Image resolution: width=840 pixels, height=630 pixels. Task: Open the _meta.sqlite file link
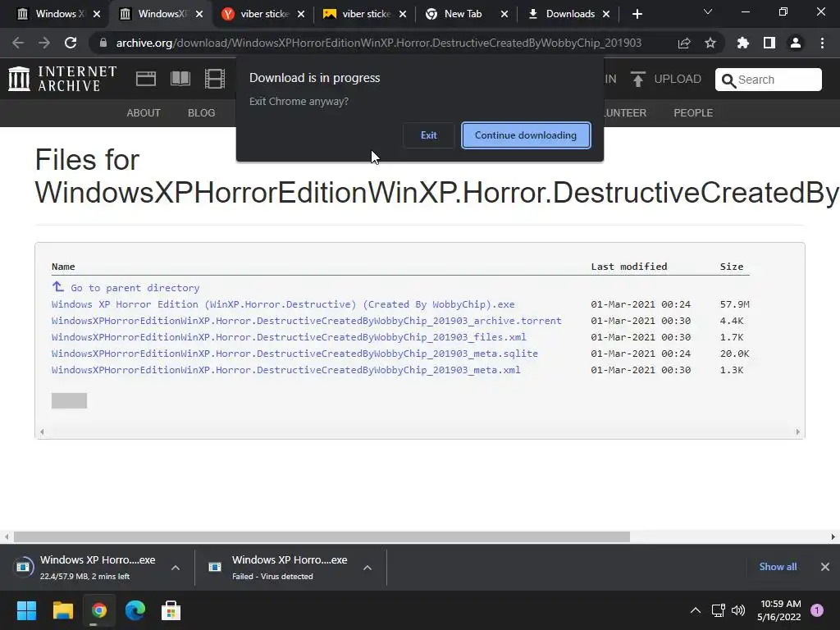[x=294, y=354]
